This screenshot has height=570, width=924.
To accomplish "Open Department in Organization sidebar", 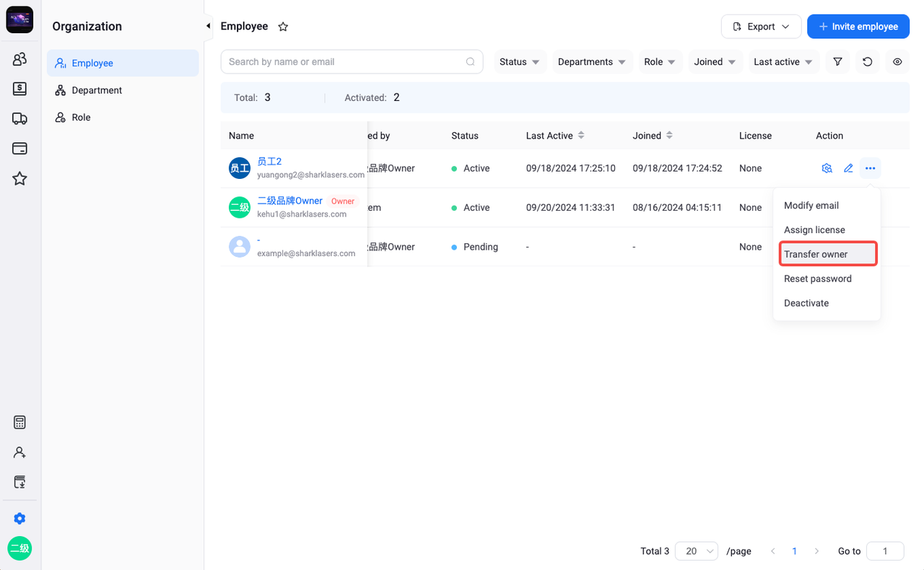I will [123, 90].
